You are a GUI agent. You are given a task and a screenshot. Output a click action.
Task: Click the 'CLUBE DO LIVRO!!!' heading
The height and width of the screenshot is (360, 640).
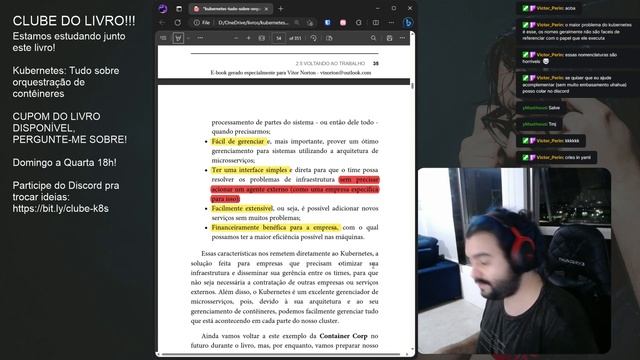tap(74, 21)
